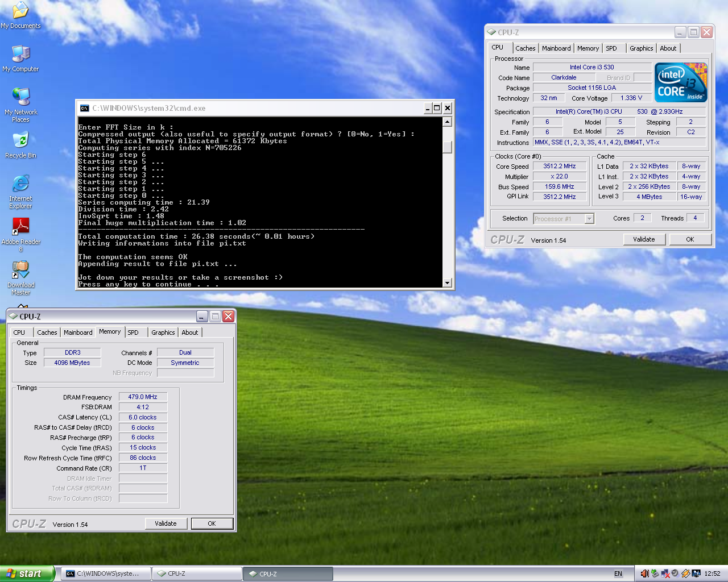Image resolution: width=728 pixels, height=582 pixels.
Task: Click the CPU-Z processor window title icon
Action: [x=491, y=32]
